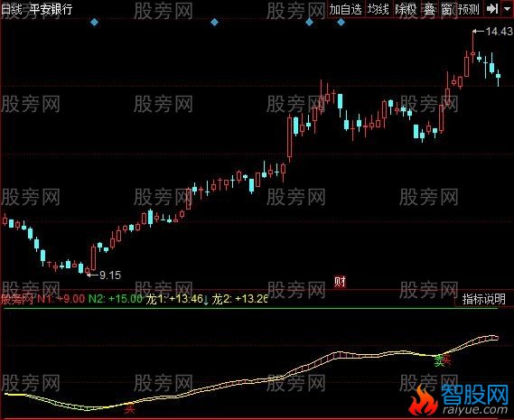Toggle the 均线 moving average lines

(x=378, y=9)
